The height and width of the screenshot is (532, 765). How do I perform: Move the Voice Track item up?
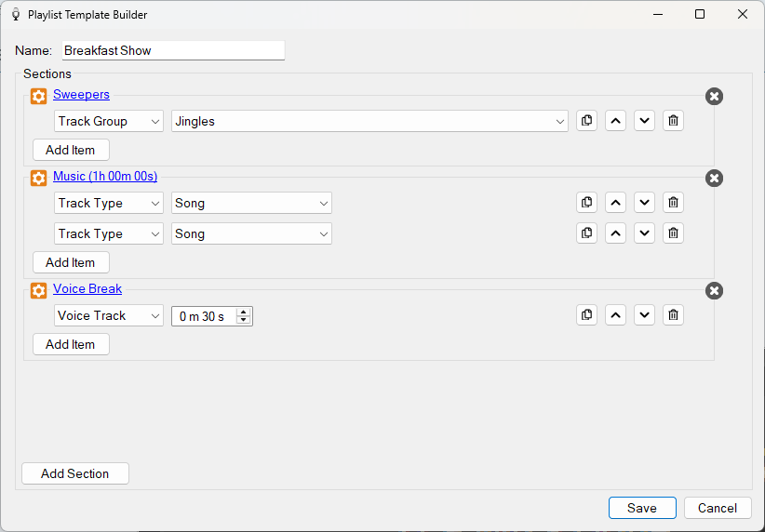pyautogui.click(x=615, y=315)
